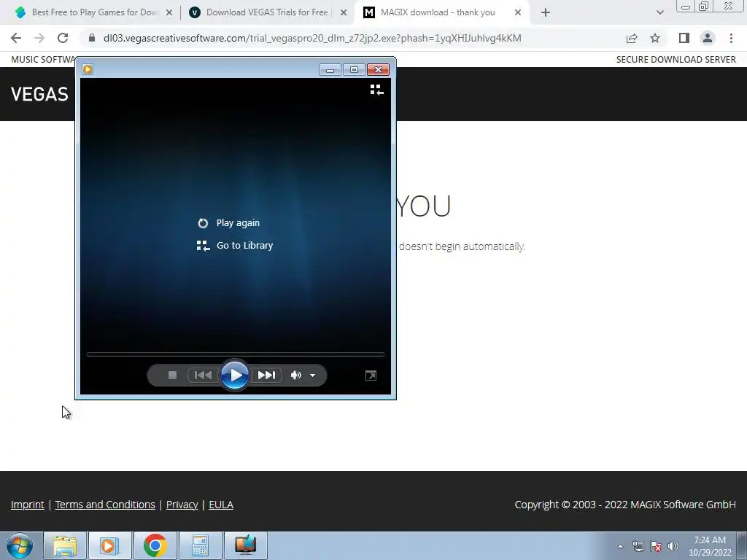Close the Download VEGAS Trials tab
Screen dimensions: 747x560
pyautogui.click(x=344, y=12)
